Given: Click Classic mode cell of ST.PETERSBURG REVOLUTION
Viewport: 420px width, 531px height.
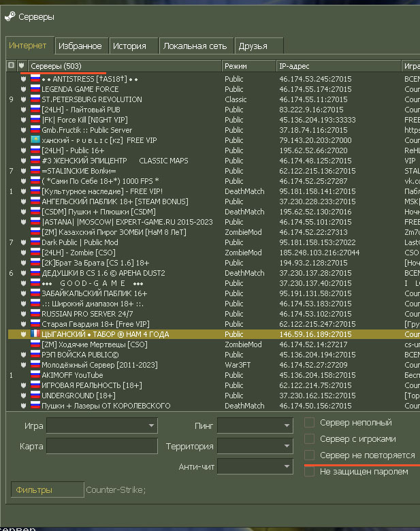Looking at the screenshot, I should [x=236, y=99].
